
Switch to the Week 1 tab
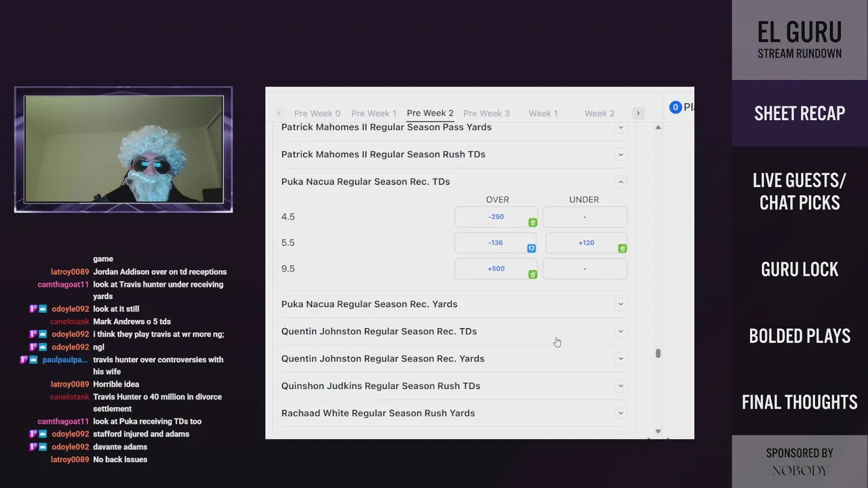coord(543,113)
